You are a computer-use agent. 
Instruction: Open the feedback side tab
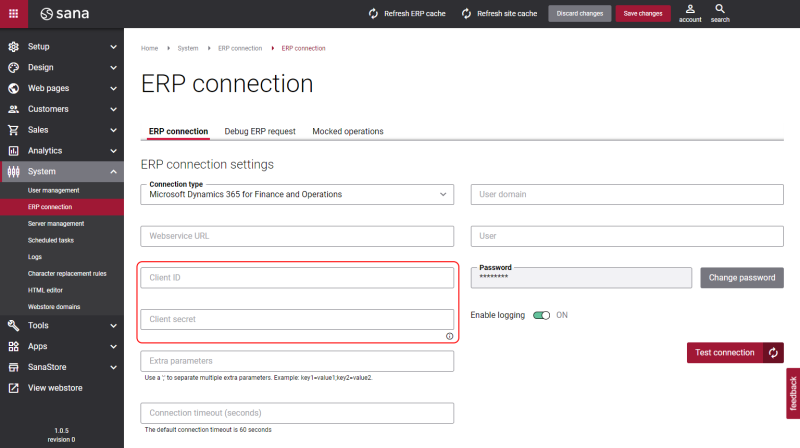click(x=793, y=393)
